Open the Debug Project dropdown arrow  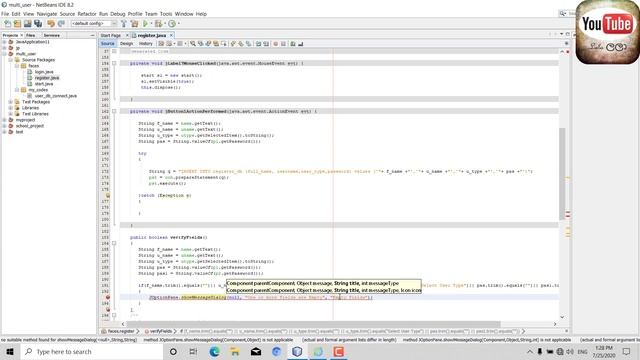[164, 24]
